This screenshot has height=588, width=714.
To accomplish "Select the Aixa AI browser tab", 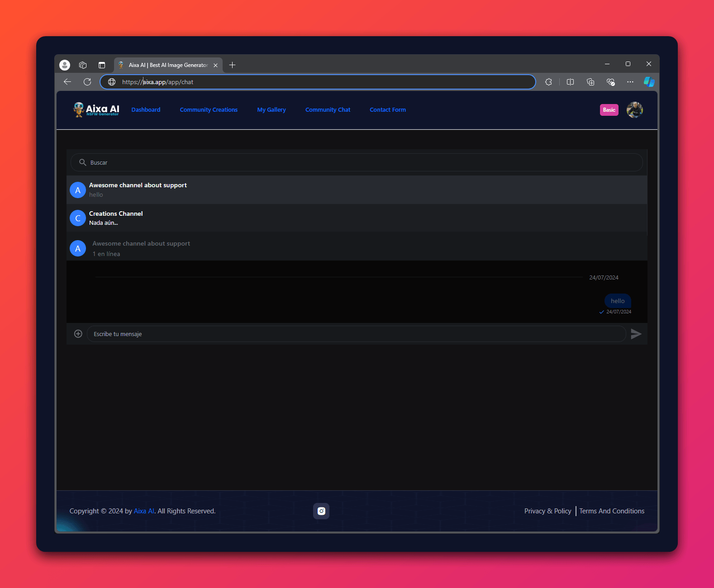I will (x=168, y=65).
